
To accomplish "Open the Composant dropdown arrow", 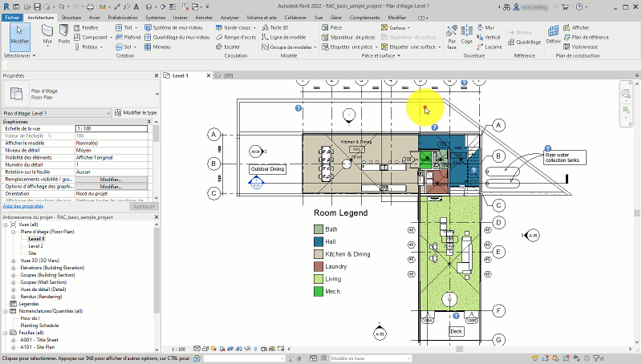I will click(111, 38).
